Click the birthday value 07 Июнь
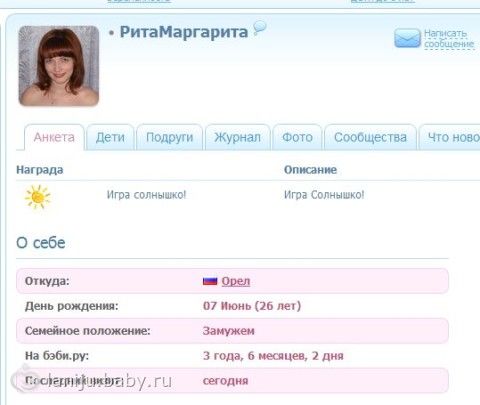This screenshot has height=405, width=480. (x=227, y=306)
